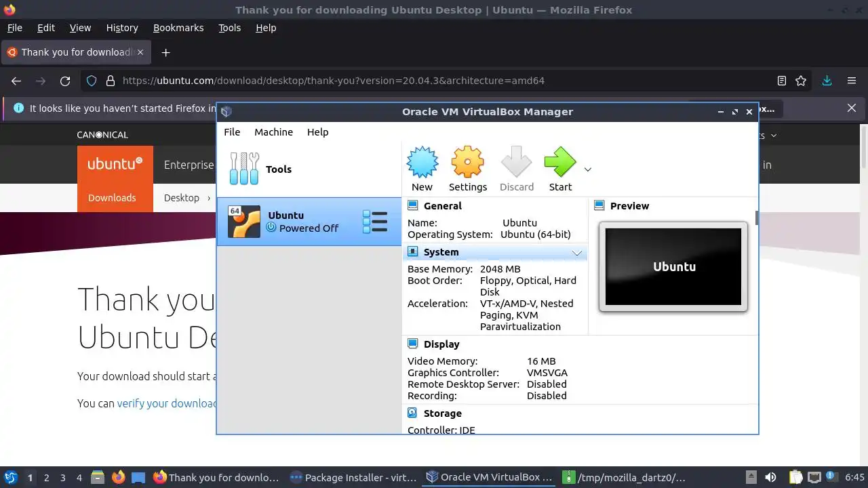Viewport: 868px width, 488px height.
Task: Open a new Firefox tab
Action: point(165,52)
